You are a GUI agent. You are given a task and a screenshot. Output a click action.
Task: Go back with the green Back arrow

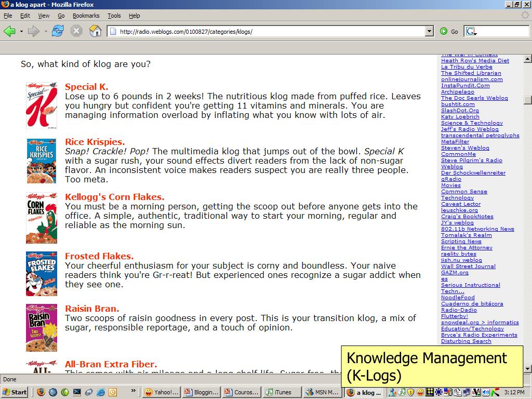(x=9, y=32)
